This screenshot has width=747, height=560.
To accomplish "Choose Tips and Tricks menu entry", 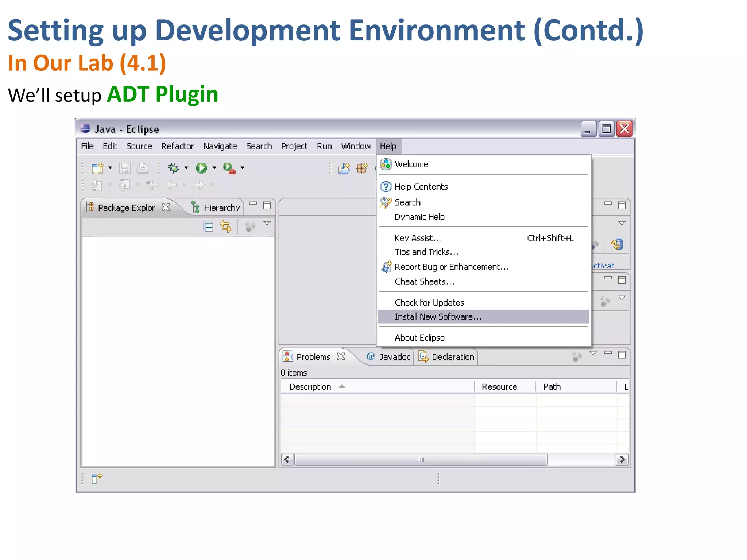I will point(484,252).
